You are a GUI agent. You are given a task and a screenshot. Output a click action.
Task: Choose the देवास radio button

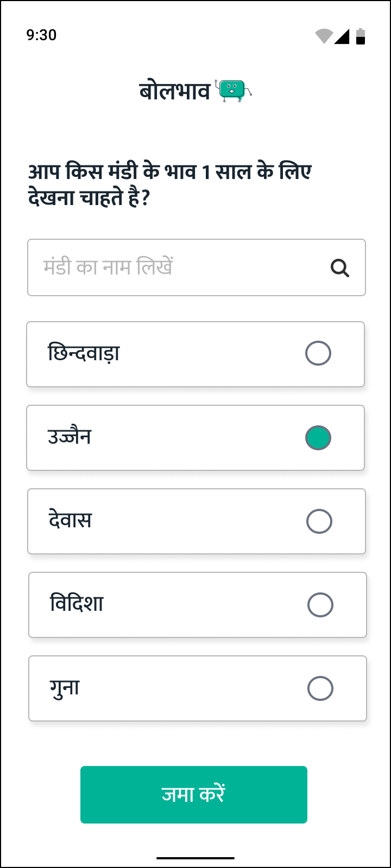[319, 521]
